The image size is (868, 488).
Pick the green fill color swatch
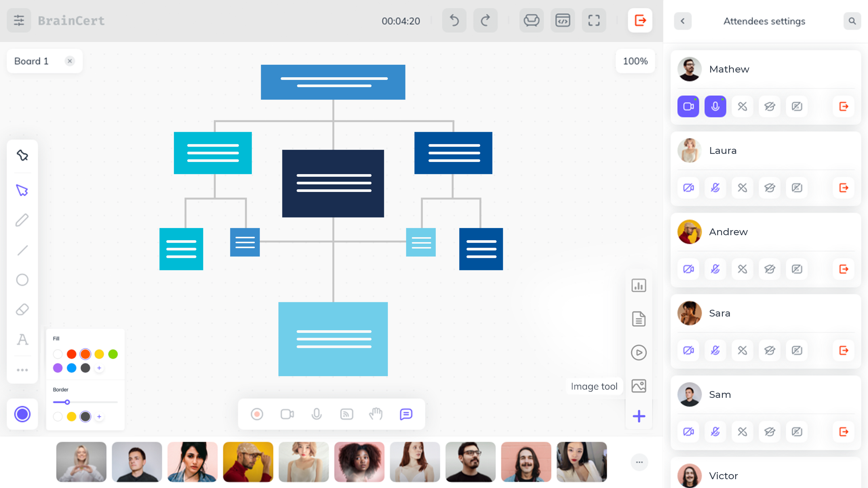[x=113, y=354]
